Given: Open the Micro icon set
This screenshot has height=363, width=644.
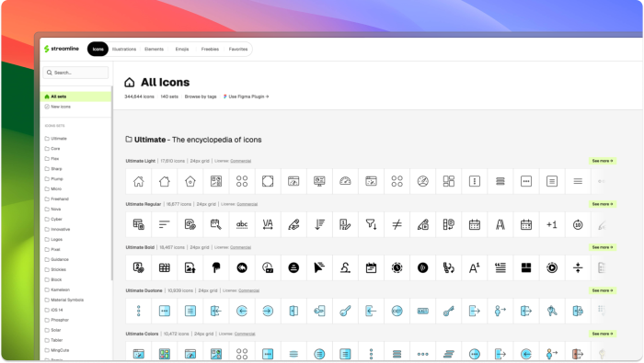Looking at the screenshot, I should click(x=53, y=188).
